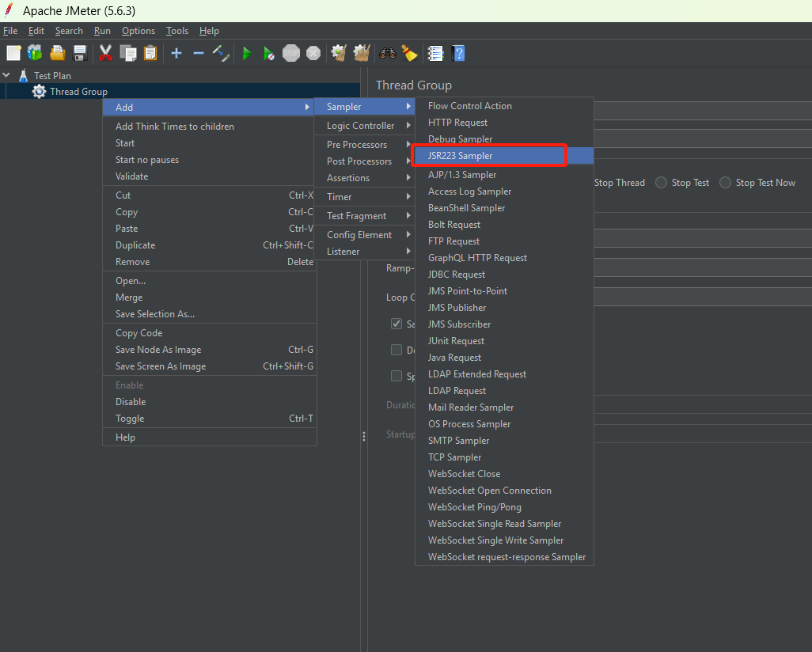Expand the Assertions submenu
This screenshot has height=652, width=812.
(x=365, y=177)
